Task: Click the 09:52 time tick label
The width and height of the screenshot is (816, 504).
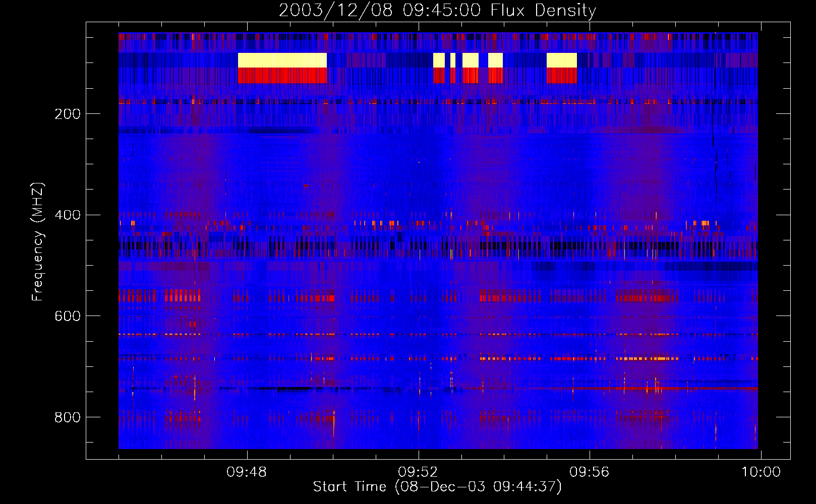Action: [x=418, y=472]
